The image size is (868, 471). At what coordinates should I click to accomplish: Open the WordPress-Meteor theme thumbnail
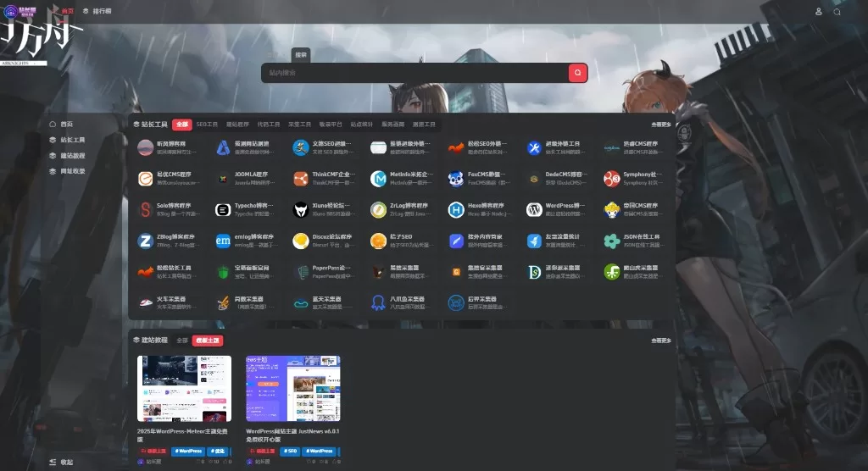[184, 388]
